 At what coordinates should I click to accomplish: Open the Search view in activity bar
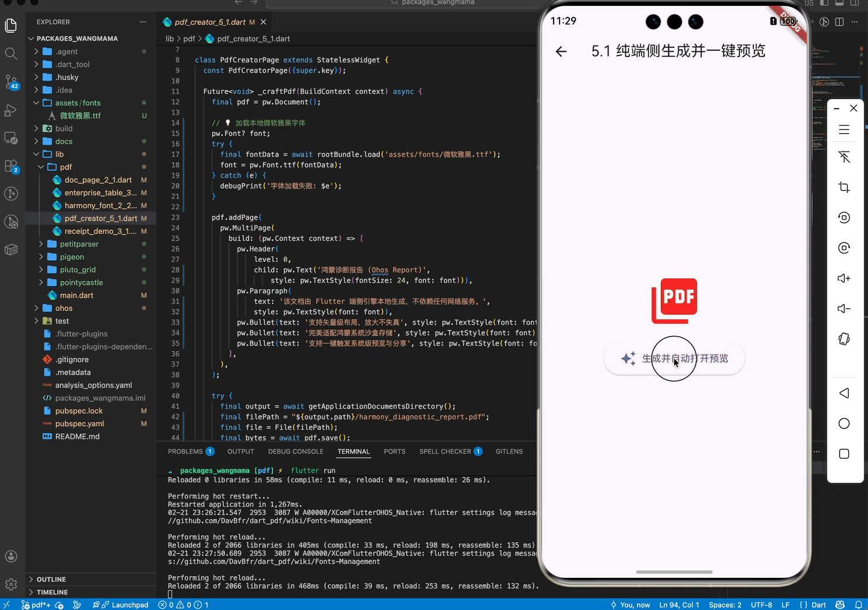click(10, 54)
